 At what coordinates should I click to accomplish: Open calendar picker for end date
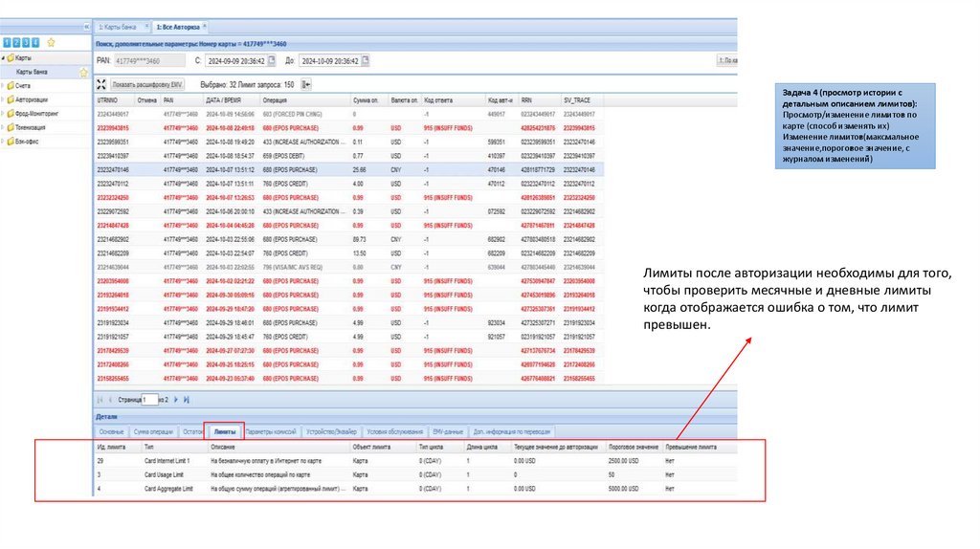tap(365, 61)
